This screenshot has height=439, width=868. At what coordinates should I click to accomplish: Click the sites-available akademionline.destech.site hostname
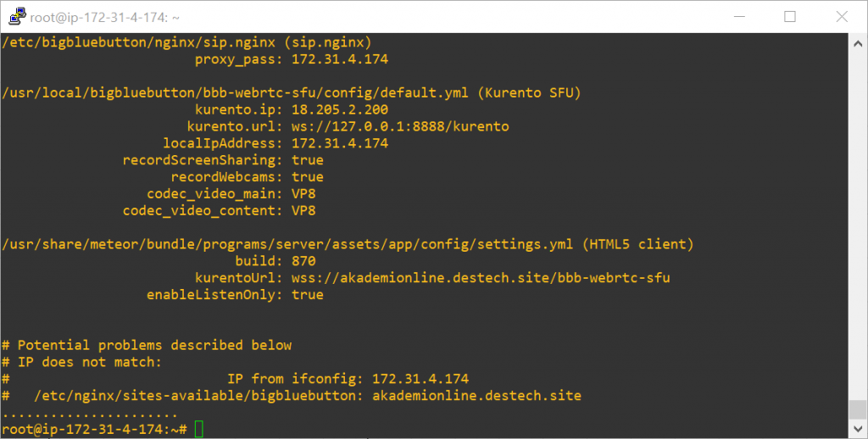[476, 396]
